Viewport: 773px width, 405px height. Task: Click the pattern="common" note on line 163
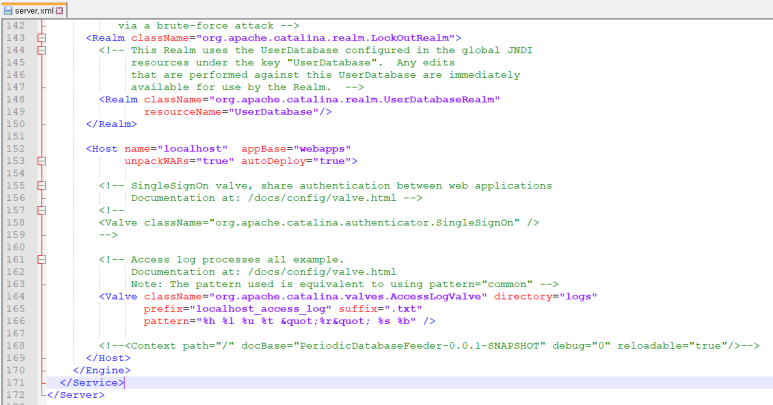click(x=481, y=284)
